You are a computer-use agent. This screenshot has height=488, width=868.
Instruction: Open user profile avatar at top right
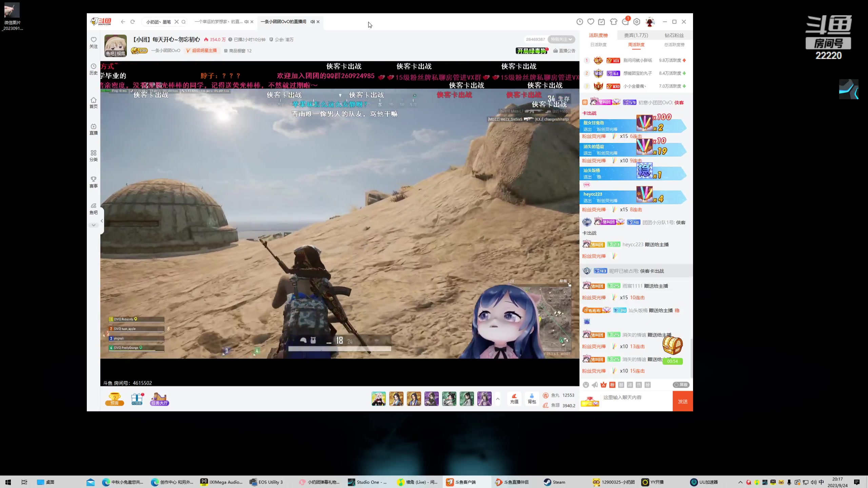tap(650, 22)
